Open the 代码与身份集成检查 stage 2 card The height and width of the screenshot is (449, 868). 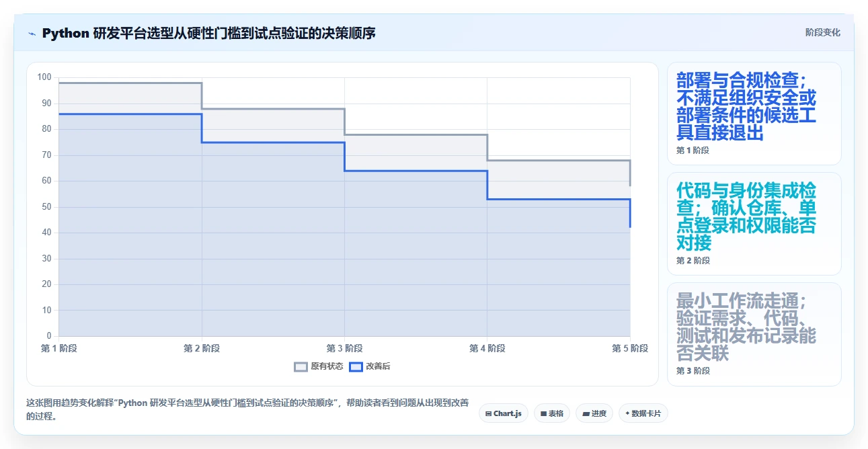[x=754, y=224]
